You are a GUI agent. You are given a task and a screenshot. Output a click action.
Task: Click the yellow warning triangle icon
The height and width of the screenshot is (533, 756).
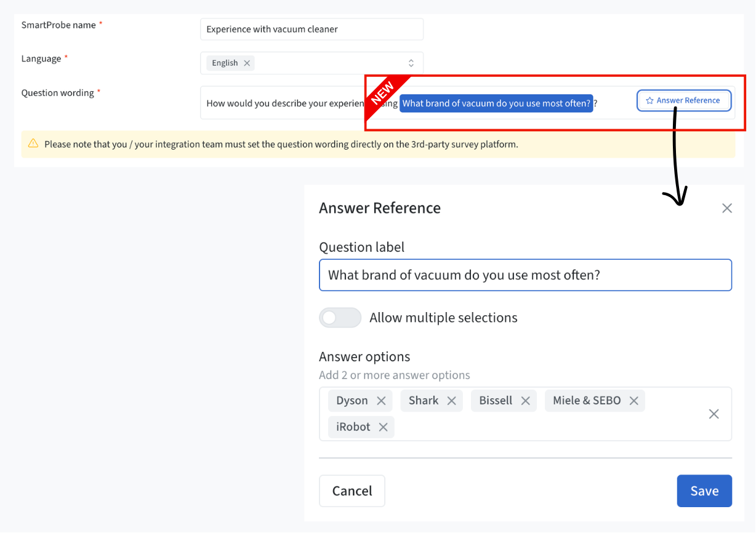point(33,144)
